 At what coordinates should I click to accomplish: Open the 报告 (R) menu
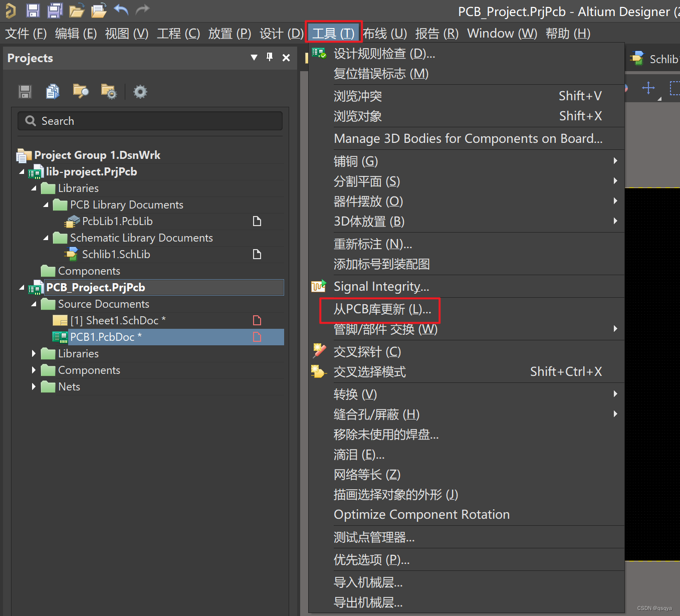(x=437, y=34)
